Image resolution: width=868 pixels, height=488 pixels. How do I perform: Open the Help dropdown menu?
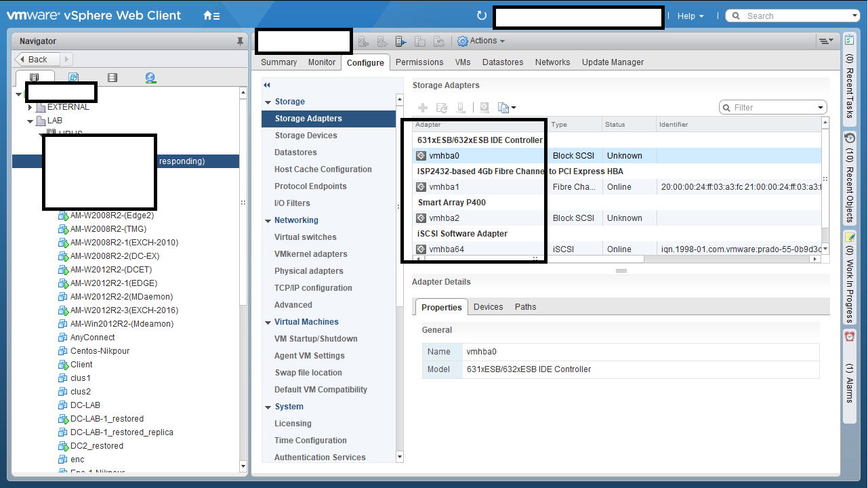690,16
